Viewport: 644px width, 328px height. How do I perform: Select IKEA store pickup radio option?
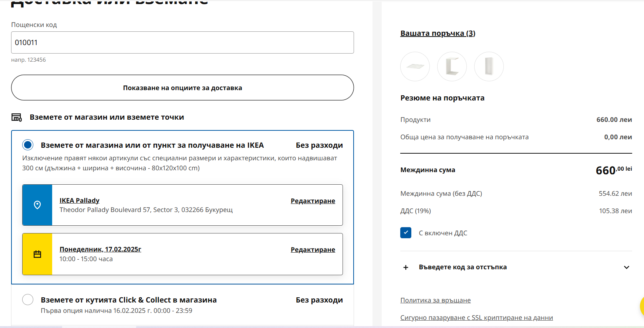(28, 145)
